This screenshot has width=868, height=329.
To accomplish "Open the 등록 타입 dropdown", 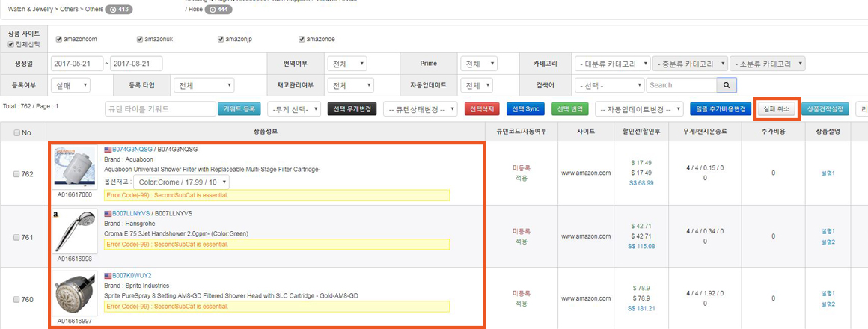I will (204, 86).
